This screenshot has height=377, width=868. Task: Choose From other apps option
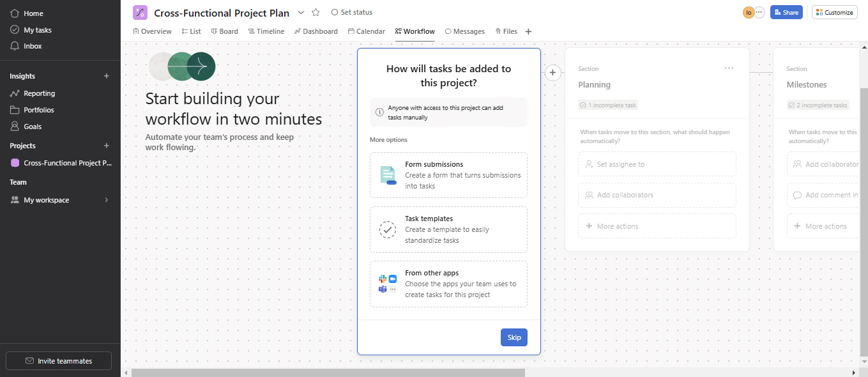tap(448, 284)
